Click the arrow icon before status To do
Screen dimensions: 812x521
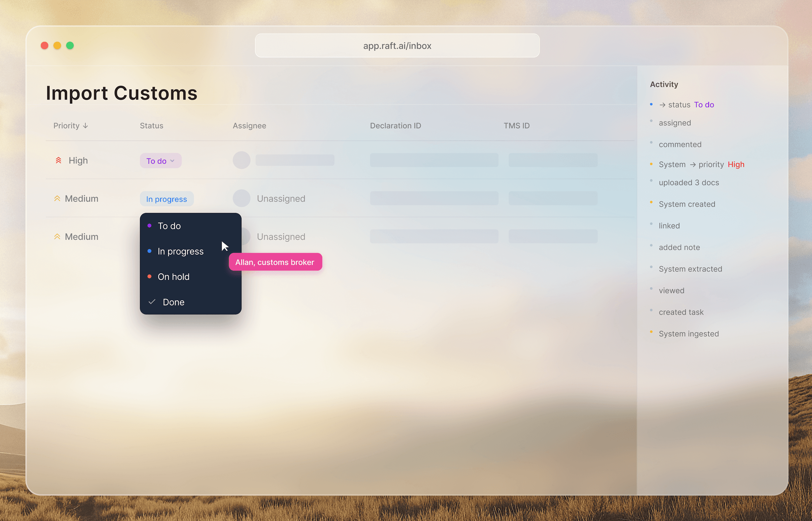pyautogui.click(x=662, y=105)
